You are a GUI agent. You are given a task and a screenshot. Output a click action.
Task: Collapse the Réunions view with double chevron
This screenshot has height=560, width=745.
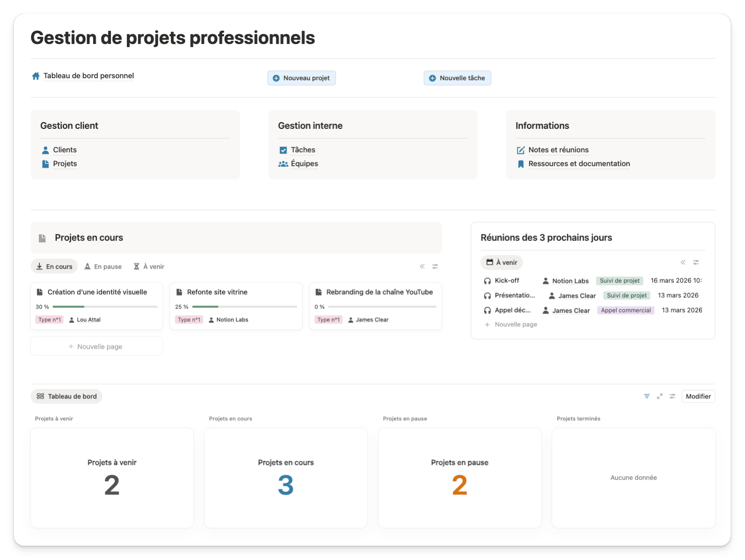(x=683, y=262)
